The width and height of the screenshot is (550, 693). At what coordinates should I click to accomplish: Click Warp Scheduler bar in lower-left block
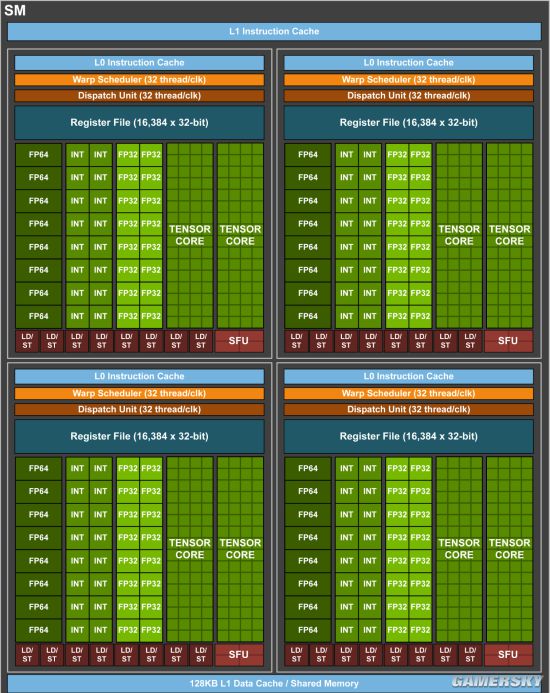pyautogui.click(x=139, y=393)
